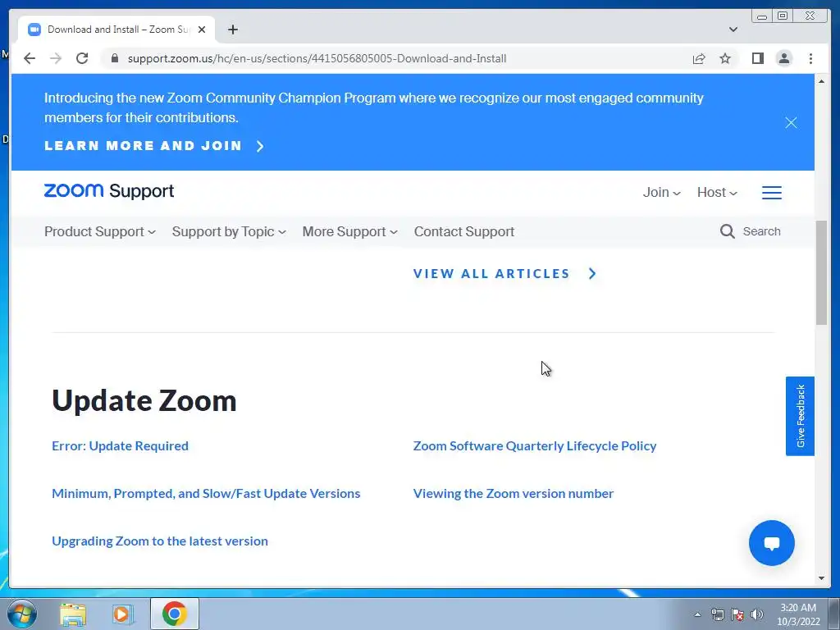The width and height of the screenshot is (840, 630).
Task: Expand the Join dropdown
Action: (662, 192)
